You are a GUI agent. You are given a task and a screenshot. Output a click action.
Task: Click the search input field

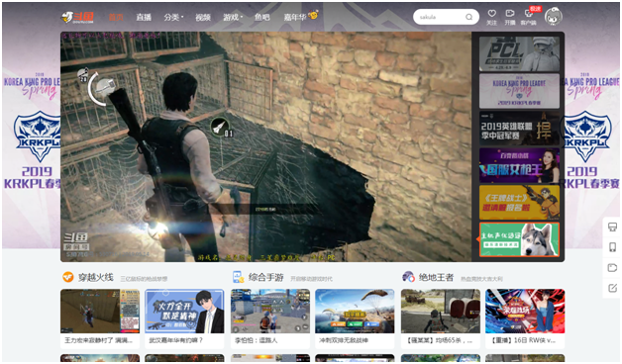(x=441, y=17)
